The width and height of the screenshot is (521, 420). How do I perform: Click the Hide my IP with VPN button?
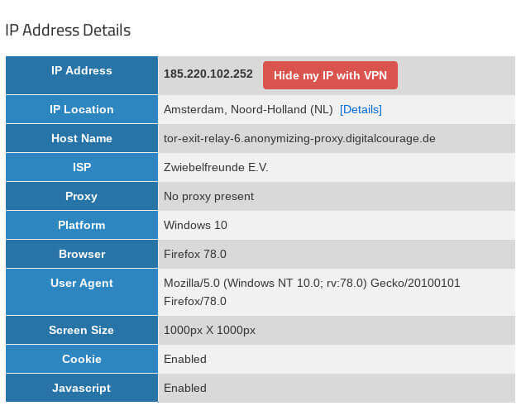click(x=330, y=75)
